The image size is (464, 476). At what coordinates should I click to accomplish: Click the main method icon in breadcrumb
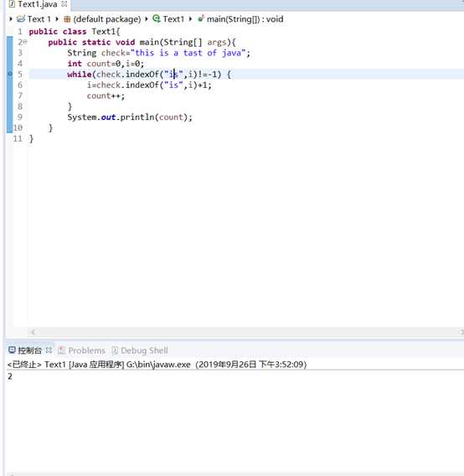[200, 18]
